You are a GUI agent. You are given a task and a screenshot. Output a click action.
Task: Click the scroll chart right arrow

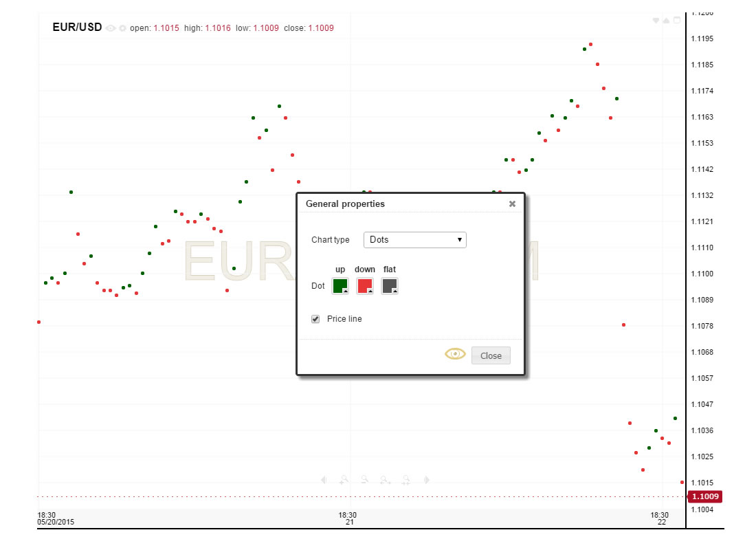427,480
